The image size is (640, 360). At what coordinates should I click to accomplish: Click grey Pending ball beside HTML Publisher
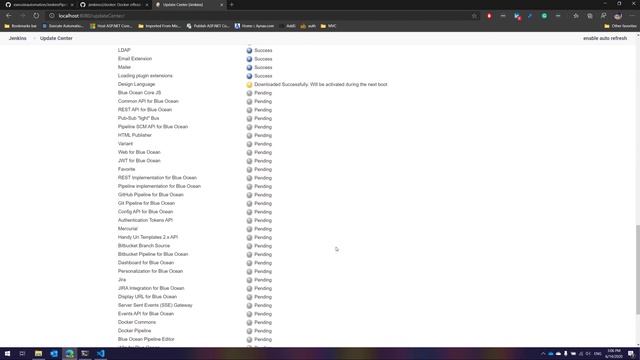[x=249, y=136]
